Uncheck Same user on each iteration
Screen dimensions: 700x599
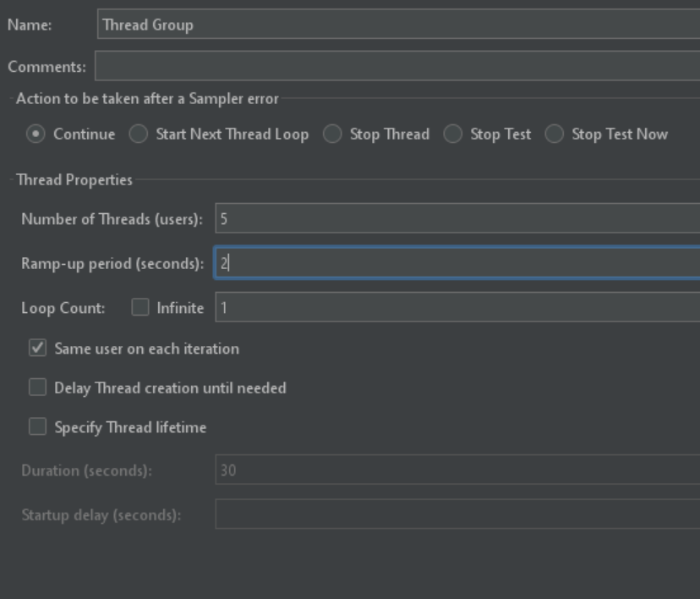click(x=37, y=348)
